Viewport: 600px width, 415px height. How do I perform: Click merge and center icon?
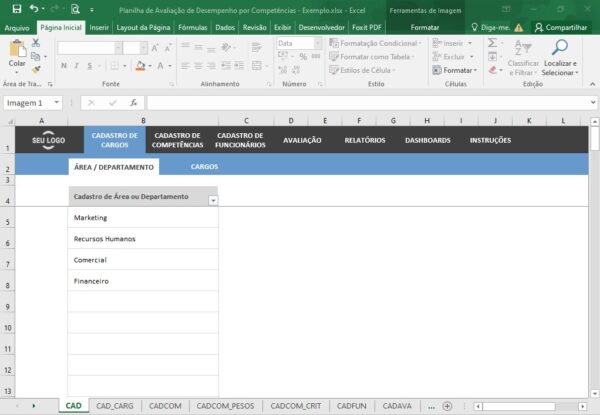257,66
